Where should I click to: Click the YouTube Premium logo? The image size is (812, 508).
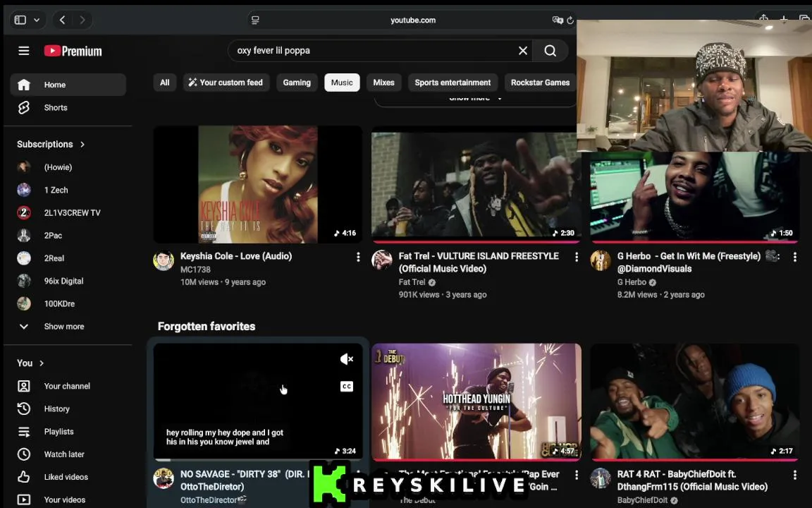tap(73, 51)
